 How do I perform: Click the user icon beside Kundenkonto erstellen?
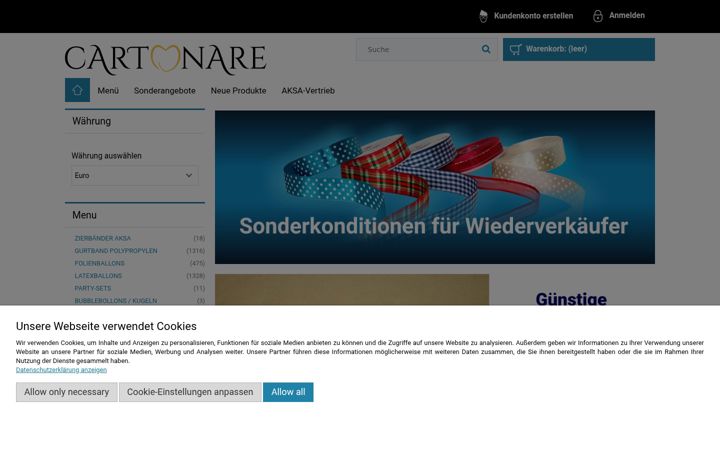click(x=483, y=16)
